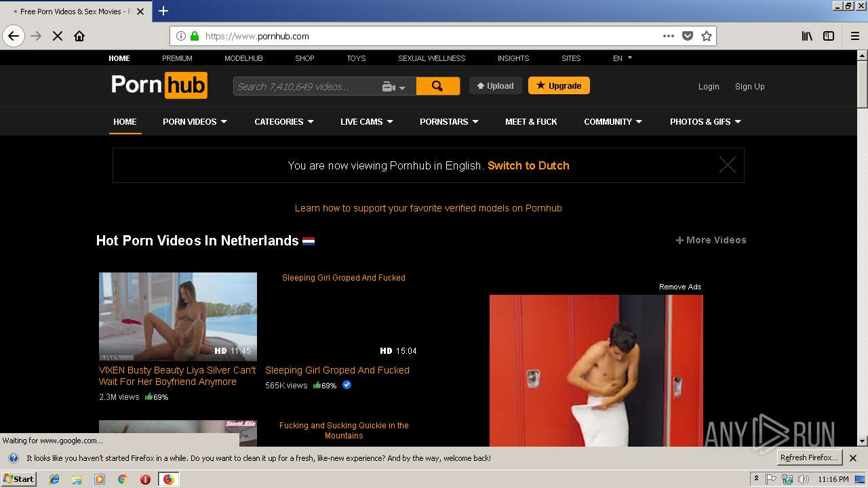868x488 pixels.
Task: Click the Remove Ads link
Action: click(x=680, y=287)
